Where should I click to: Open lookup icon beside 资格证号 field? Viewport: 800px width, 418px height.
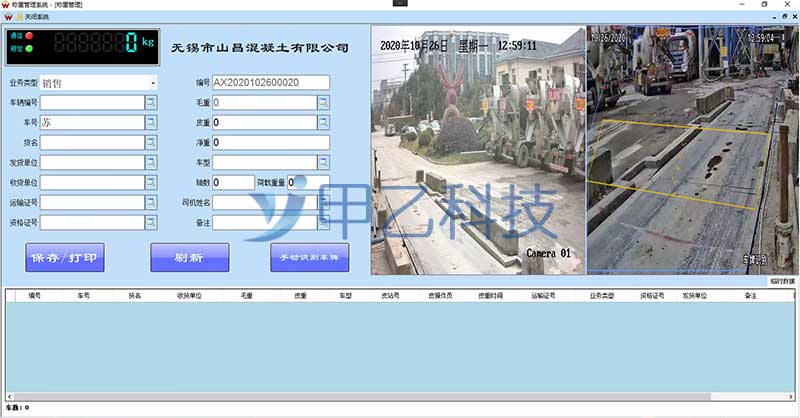point(152,222)
